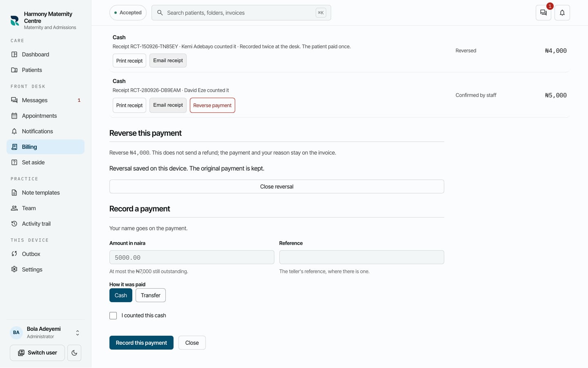Click the Close reversal button
Viewport: 588px width, 368px height.
tap(277, 186)
